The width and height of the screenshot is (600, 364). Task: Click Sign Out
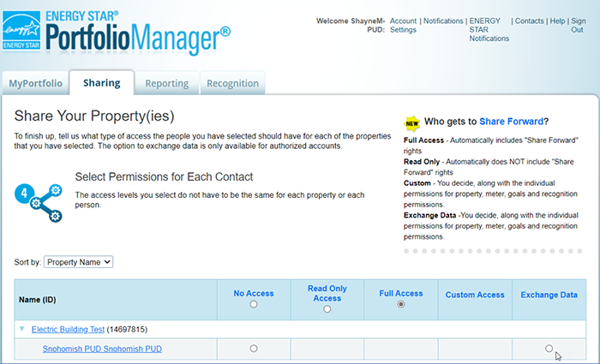579,25
